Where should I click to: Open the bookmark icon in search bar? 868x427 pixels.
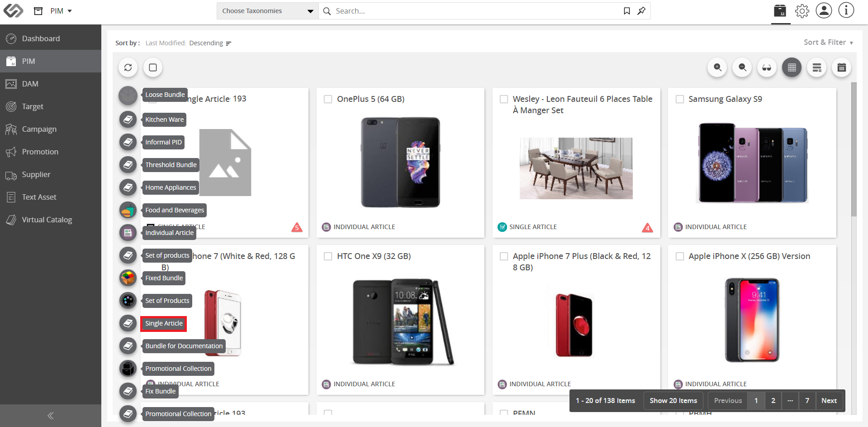627,11
